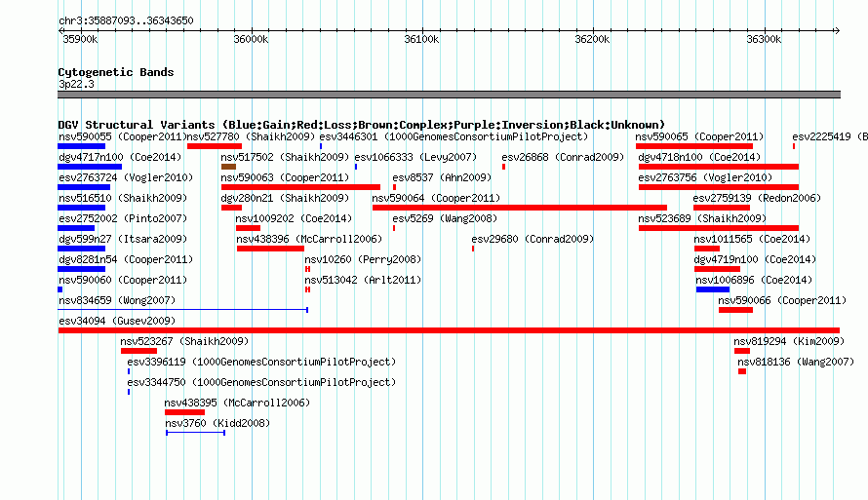Click esv3344750 1000GenomesConsortiumPilotProject variant label
Viewport: 868px width, 500px height.
261,382
